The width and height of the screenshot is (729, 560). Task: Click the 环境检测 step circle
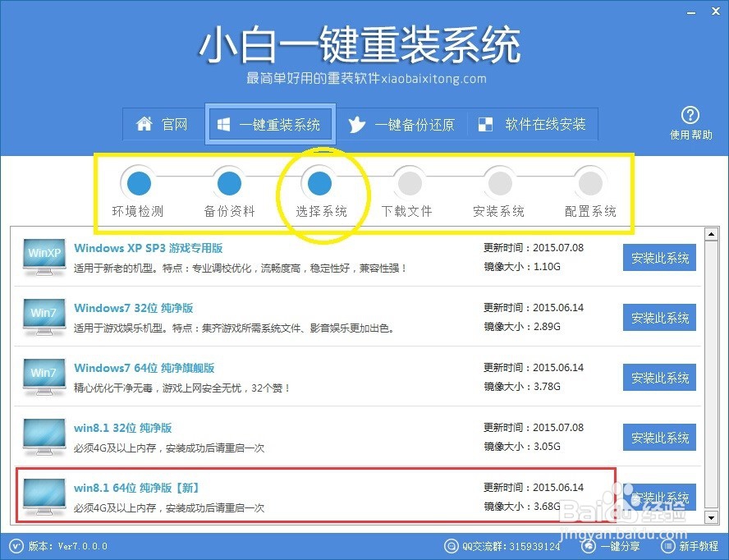coord(139,183)
